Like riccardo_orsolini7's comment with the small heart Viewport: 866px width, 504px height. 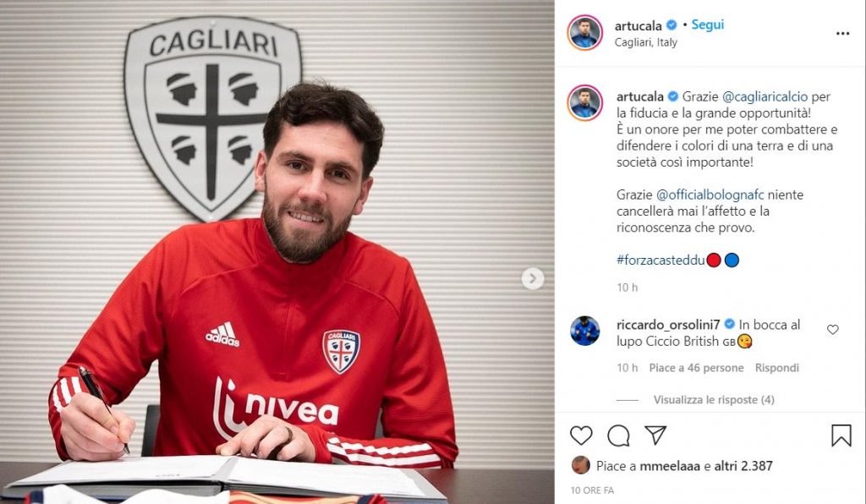point(833,330)
